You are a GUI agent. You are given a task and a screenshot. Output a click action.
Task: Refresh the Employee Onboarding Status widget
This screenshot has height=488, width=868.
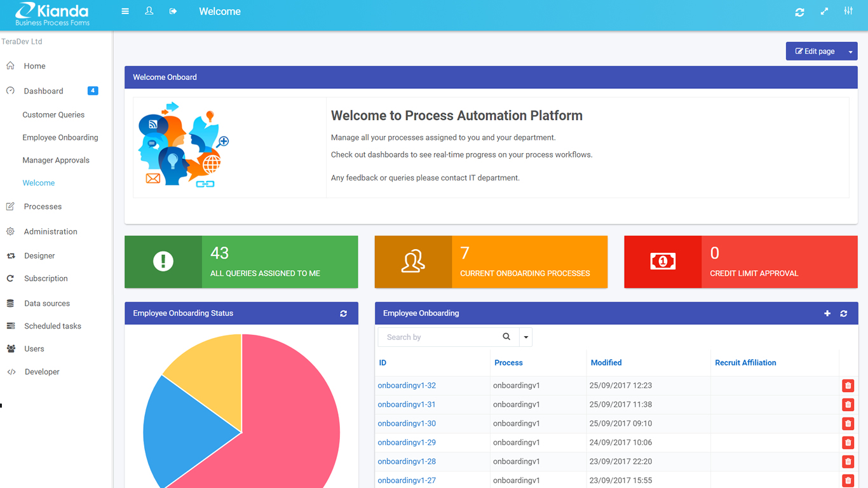(344, 313)
